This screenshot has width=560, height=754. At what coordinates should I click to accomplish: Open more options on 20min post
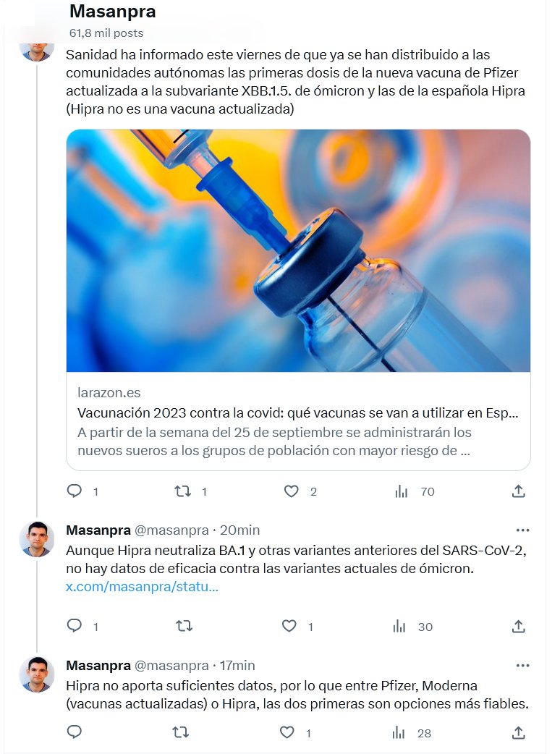point(522,530)
